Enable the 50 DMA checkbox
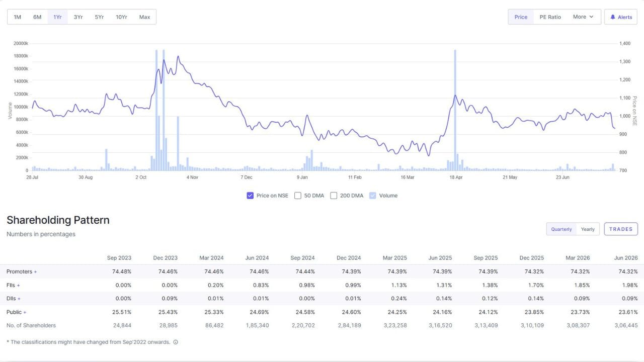This screenshot has width=644, height=362. pyautogui.click(x=298, y=196)
